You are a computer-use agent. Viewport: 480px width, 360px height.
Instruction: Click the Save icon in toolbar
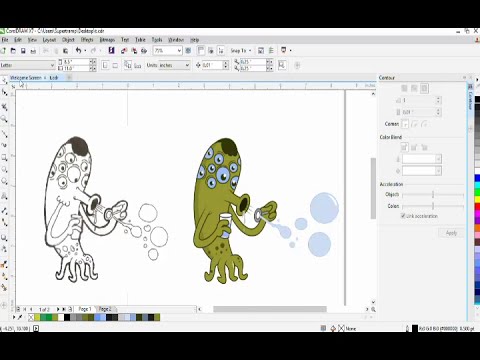pos(23,51)
